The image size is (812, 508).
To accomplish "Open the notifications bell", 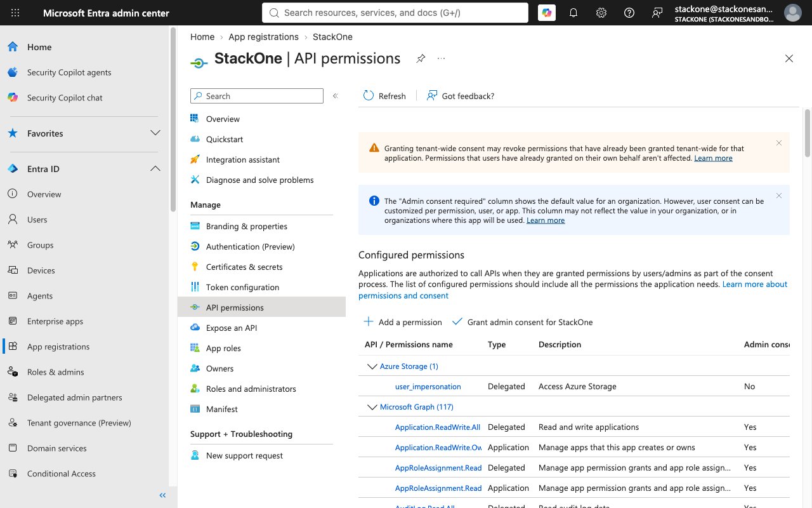I will (573, 13).
